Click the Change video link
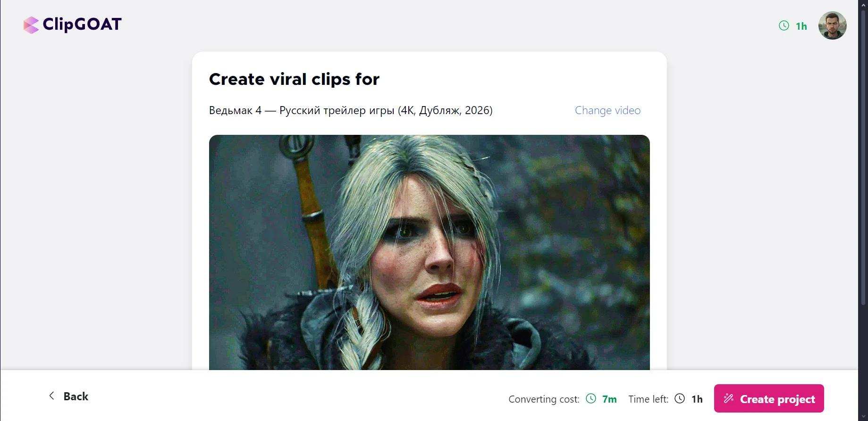The width and height of the screenshot is (868, 421). coord(607,110)
